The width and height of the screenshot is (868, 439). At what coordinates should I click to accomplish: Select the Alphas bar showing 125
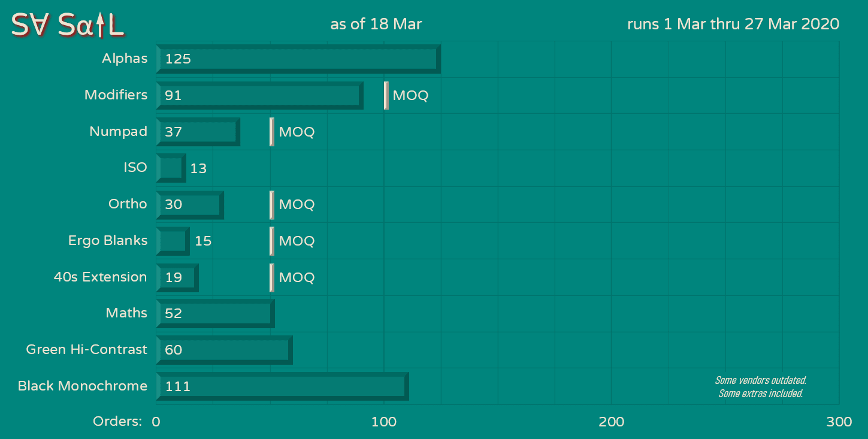point(298,59)
